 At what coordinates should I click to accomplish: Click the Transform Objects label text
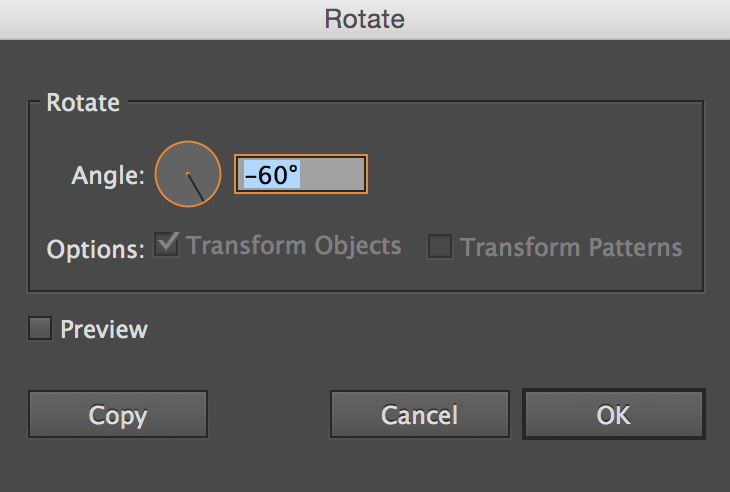point(294,246)
